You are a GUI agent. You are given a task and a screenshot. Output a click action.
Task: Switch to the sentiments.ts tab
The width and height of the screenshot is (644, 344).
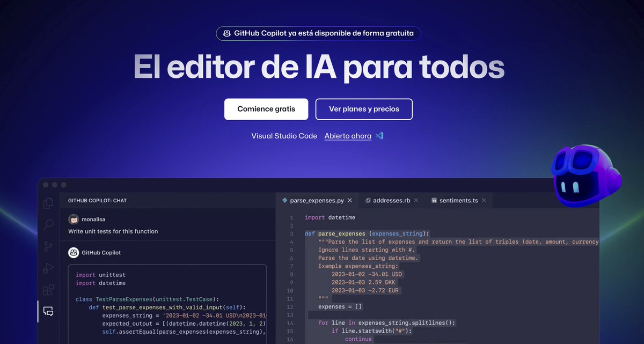pos(459,200)
